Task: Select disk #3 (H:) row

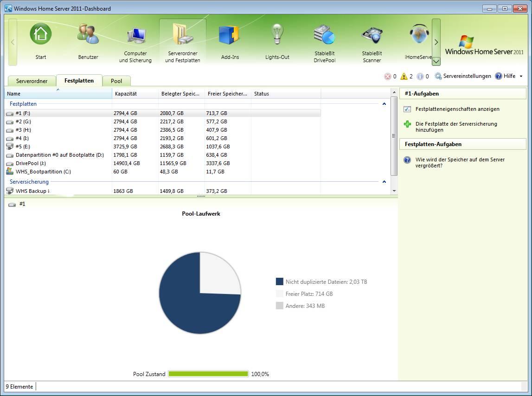Action: click(162, 130)
